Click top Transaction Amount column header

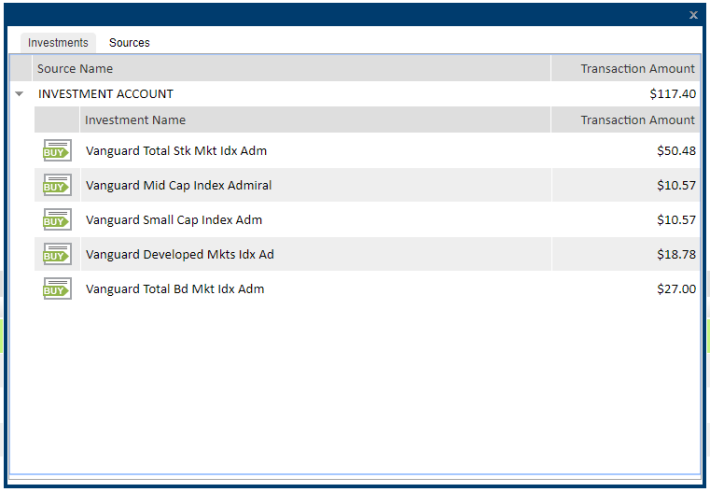(x=626, y=68)
